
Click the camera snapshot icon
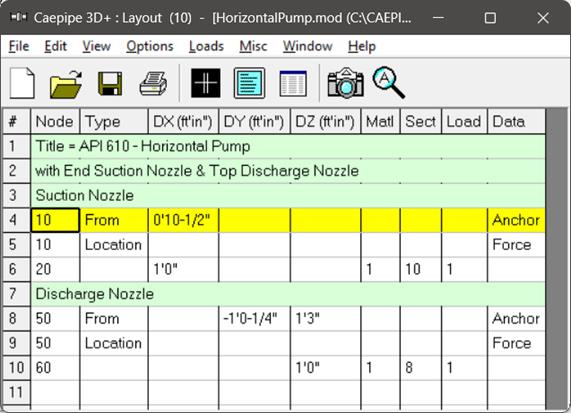pyautogui.click(x=345, y=83)
